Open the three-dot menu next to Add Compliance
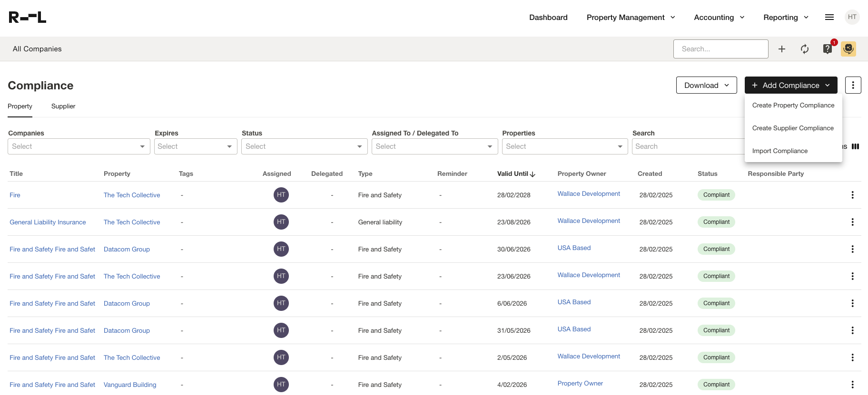 (x=853, y=85)
